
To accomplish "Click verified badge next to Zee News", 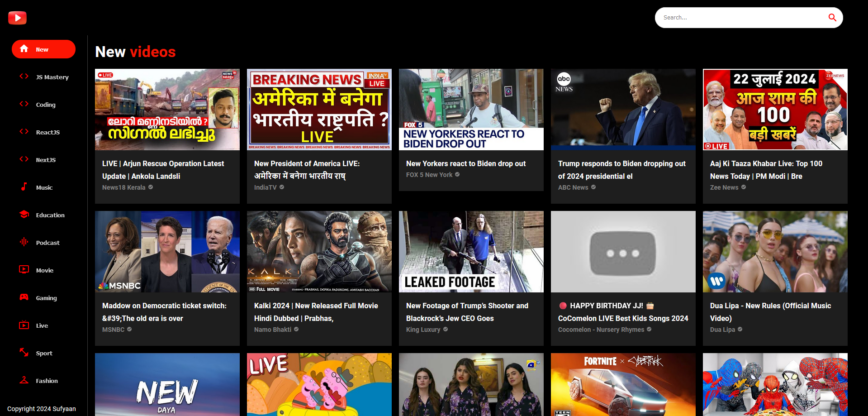I will pyautogui.click(x=744, y=187).
